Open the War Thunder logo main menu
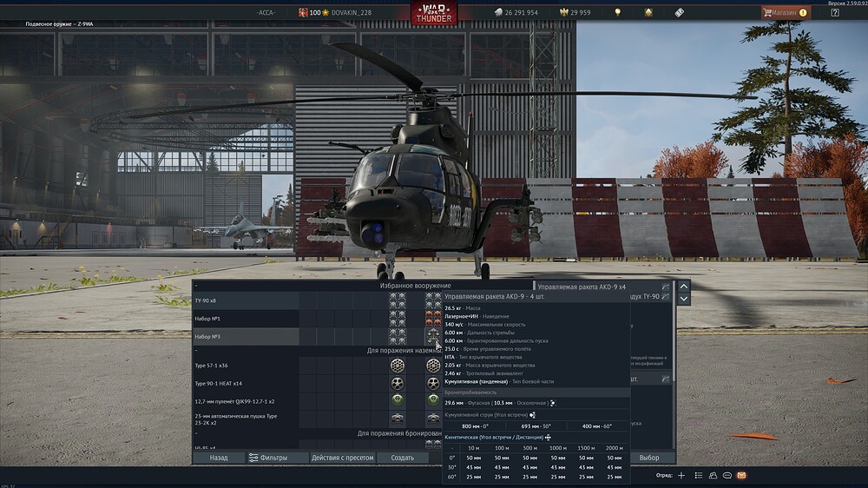The height and width of the screenshot is (488, 868). pyautogui.click(x=433, y=12)
